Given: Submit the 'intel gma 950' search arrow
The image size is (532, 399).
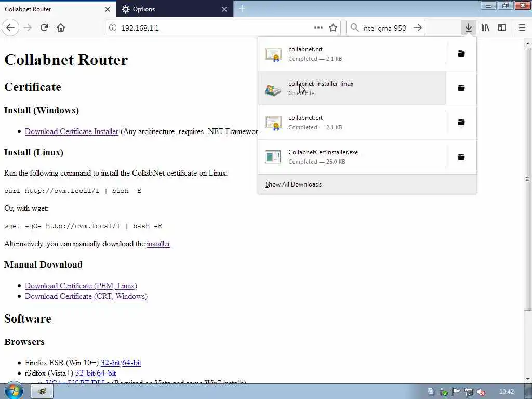Looking at the screenshot, I should [418, 28].
